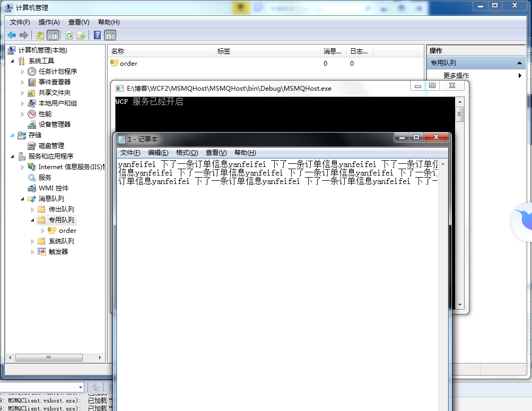Open 操作(A) menu in 计算机管理
The height and width of the screenshot is (411, 532).
click(49, 22)
